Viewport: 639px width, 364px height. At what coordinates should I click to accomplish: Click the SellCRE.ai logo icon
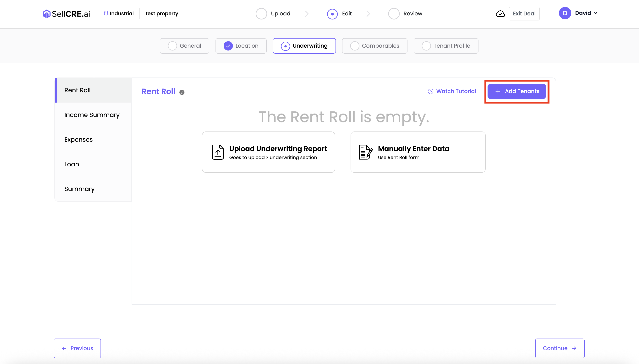[x=46, y=14]
